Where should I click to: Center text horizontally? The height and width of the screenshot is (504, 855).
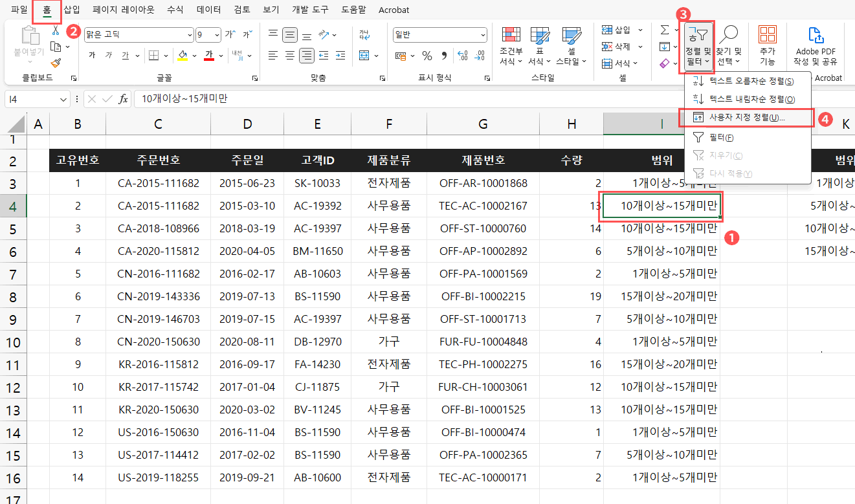291,56
